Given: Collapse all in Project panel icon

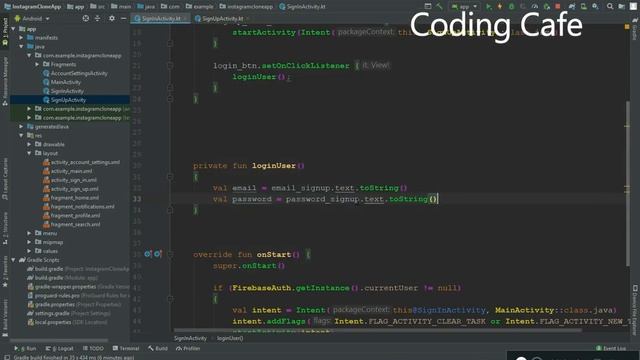Looking at the screenshot, I should (x=98, y=19).
